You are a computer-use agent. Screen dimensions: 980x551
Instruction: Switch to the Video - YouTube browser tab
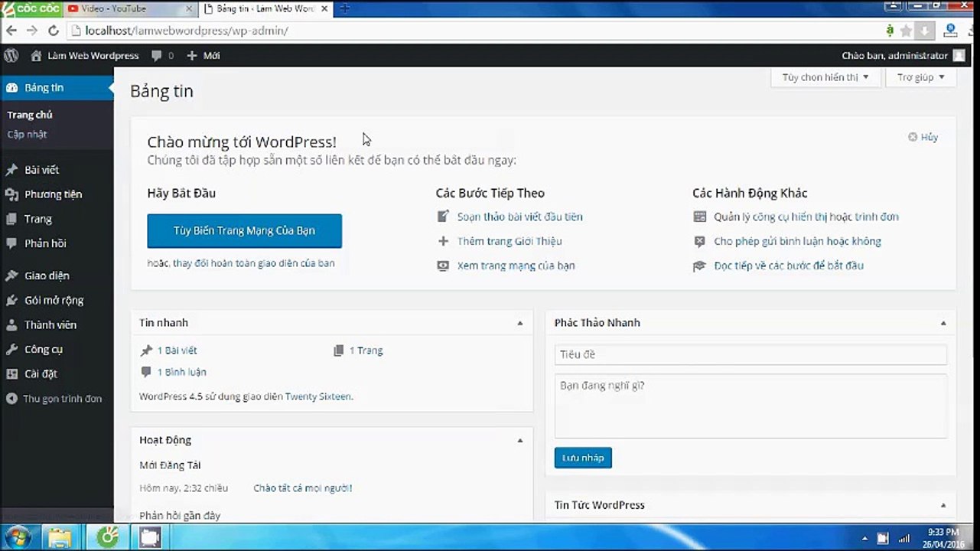pyautogui.click(x=130, y=8)
